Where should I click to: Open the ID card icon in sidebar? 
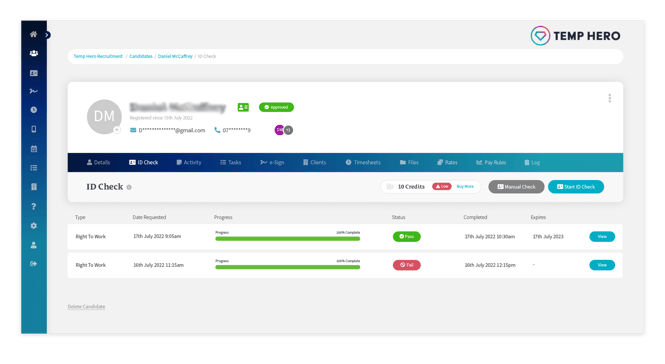(x=34, y=73)
